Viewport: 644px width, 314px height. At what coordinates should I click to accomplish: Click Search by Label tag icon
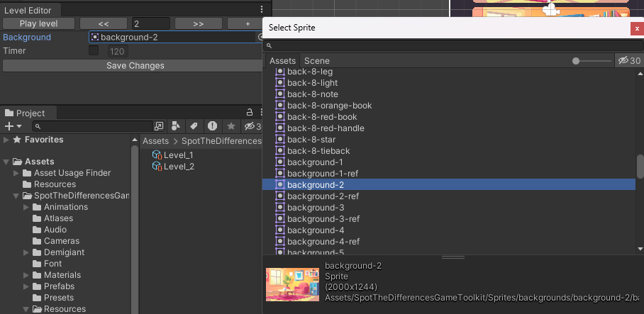(193, 126)
